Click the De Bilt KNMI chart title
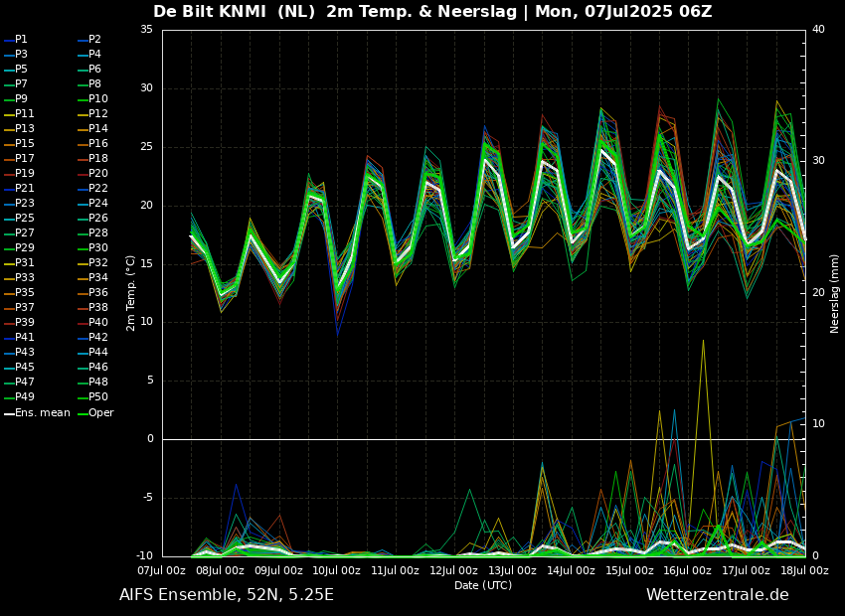The image size is (845, 616). 432,12
